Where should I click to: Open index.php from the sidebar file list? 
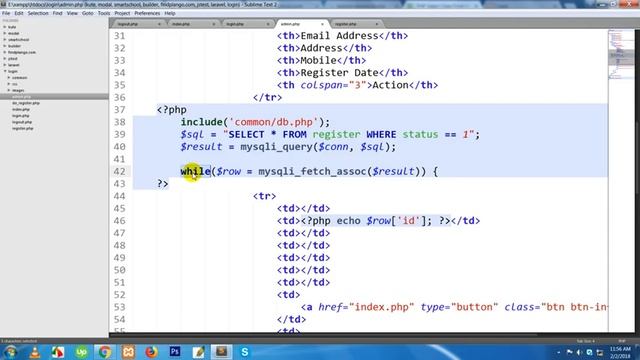coord(21,109)
